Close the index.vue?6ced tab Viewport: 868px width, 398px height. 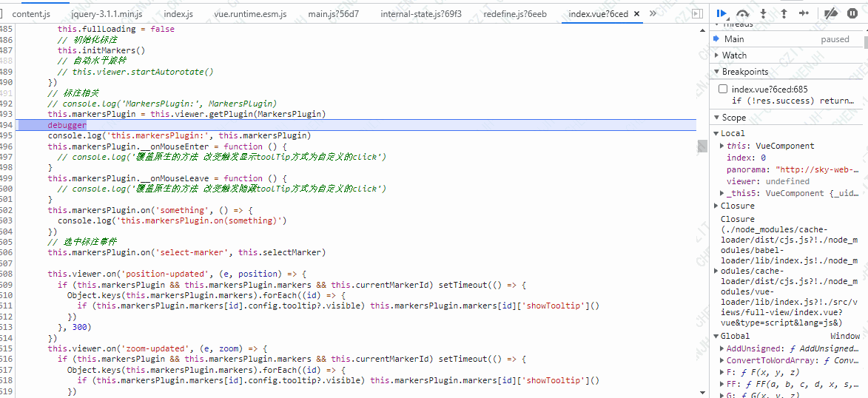pos(636,14)
